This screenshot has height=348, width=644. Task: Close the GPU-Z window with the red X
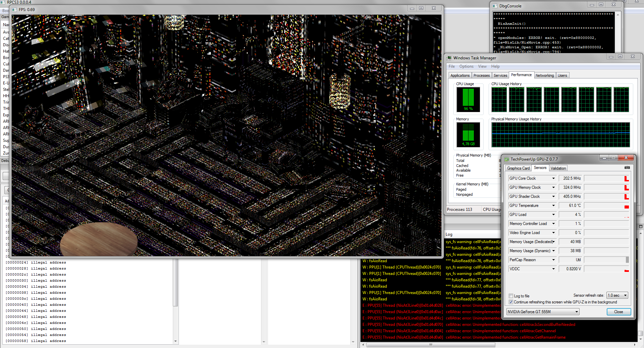(626, 158)
